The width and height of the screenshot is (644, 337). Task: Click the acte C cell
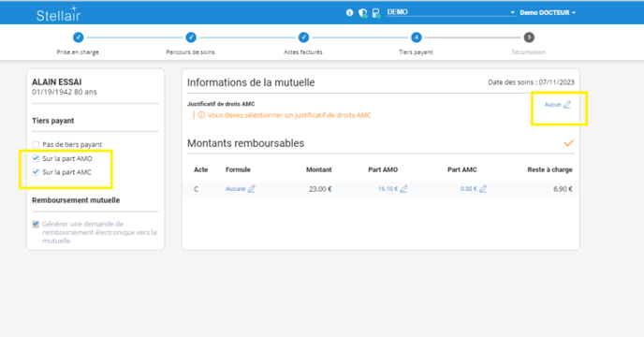[196, 189]
